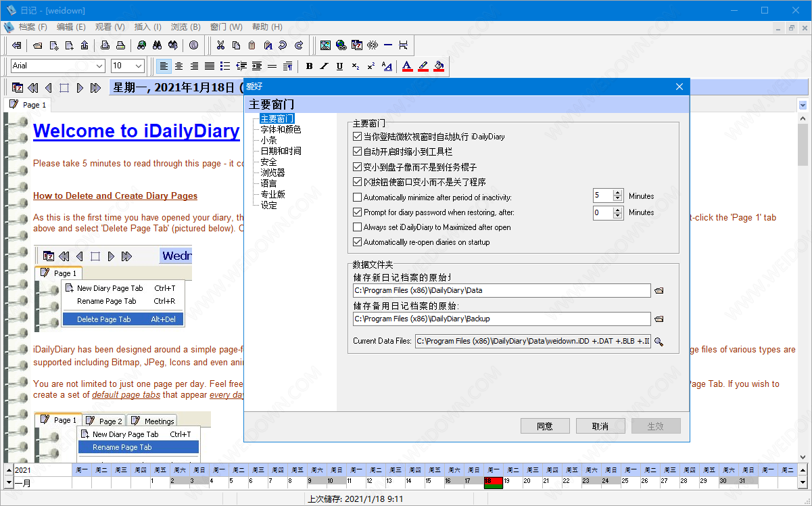
Task: Insert picture using the image icon
Action: (x=325, y=45)
